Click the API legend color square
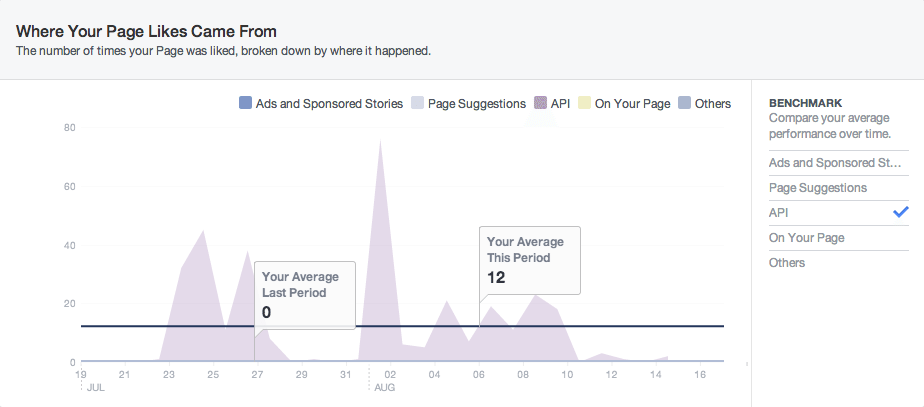Viewport: 924px width, 407px height. [541, 103]
